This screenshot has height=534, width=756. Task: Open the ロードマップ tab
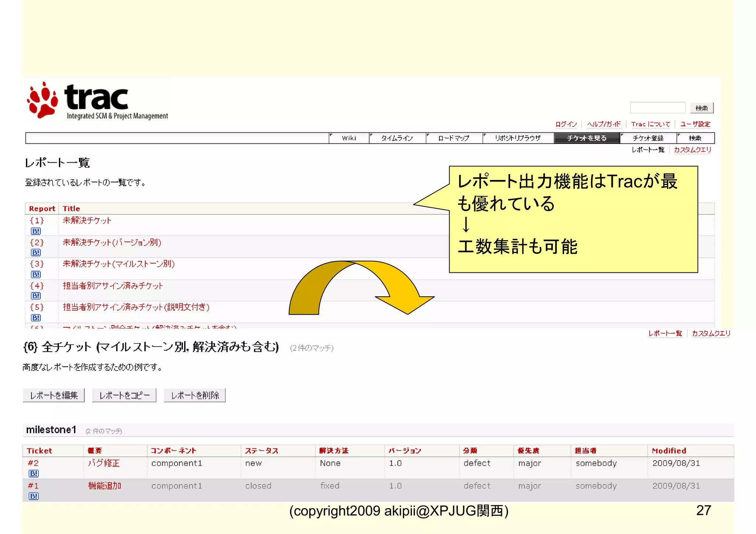coord(454,138)
